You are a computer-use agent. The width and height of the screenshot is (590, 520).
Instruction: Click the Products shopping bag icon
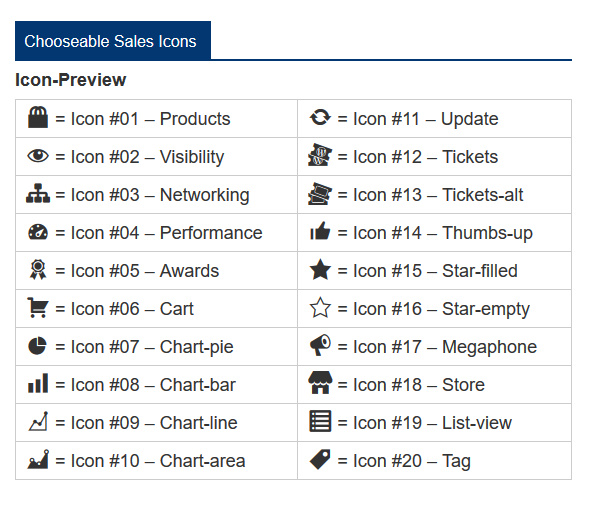point(38,117)
